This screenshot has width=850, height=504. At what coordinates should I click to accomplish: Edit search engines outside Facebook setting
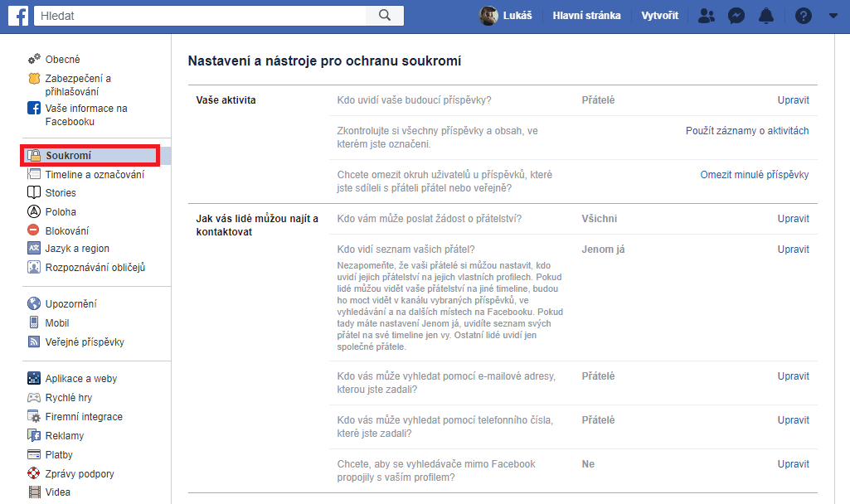(793, 464)
